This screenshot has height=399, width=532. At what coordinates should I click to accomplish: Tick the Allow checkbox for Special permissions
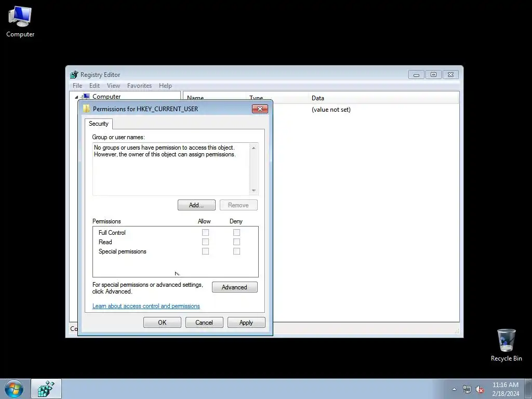[x=205, y=251]
